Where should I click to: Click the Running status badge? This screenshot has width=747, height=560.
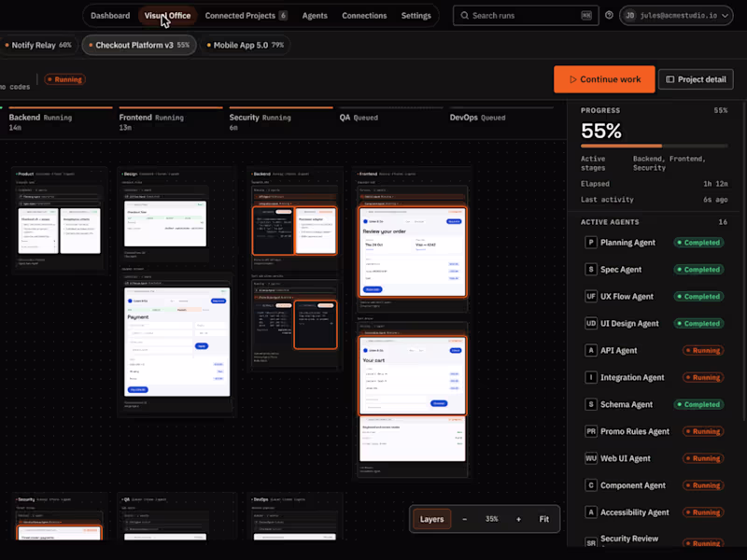(x=64, y=79)
